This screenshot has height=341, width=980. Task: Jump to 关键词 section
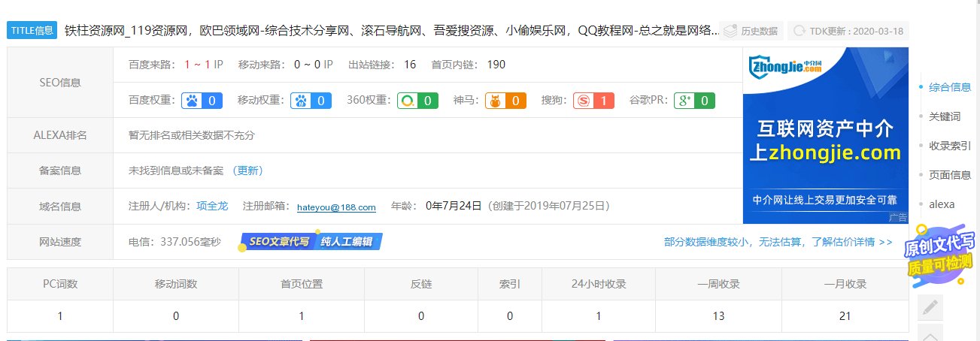tap(944, 116)
